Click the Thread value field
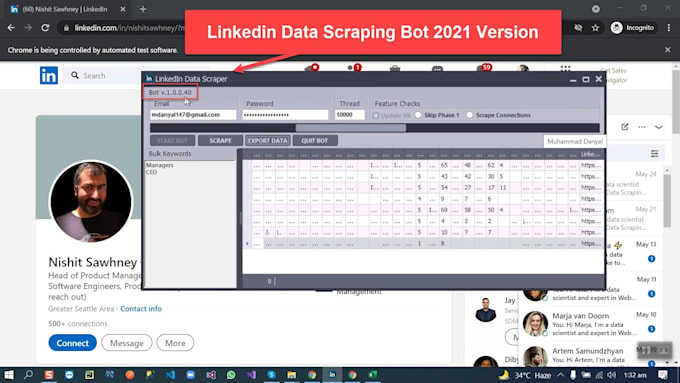 click(x=350, y=115)
